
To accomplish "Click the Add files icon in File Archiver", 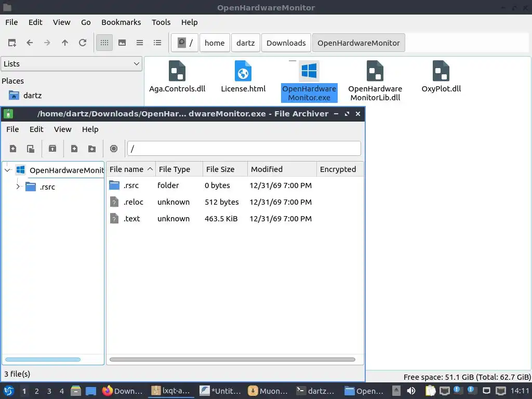I will 74,149.
